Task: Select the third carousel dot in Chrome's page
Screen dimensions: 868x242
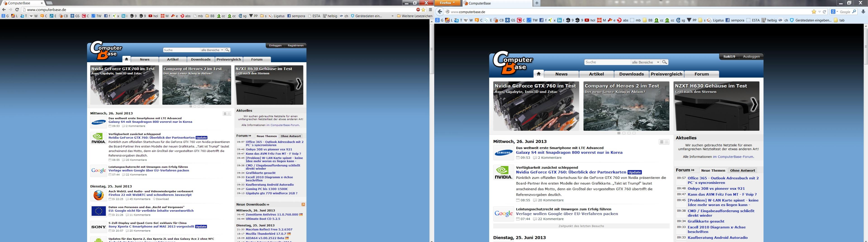Action: point(199,107)
